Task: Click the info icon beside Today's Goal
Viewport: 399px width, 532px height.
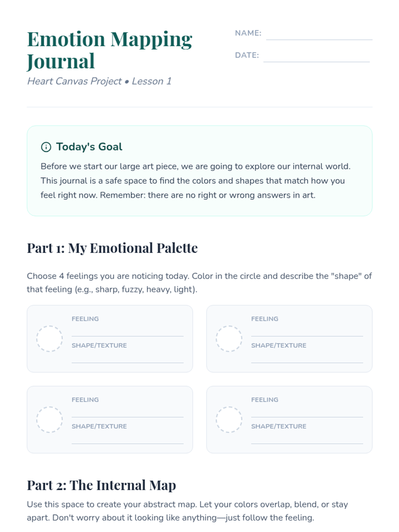Action: click(x=46, y=147)
